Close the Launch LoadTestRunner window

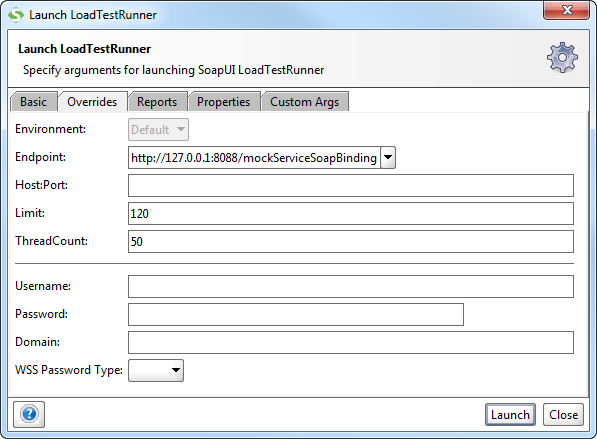[567, 10]
